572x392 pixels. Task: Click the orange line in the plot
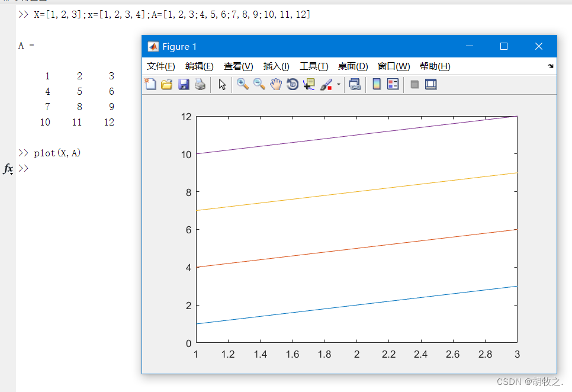[x=357, y=248]
